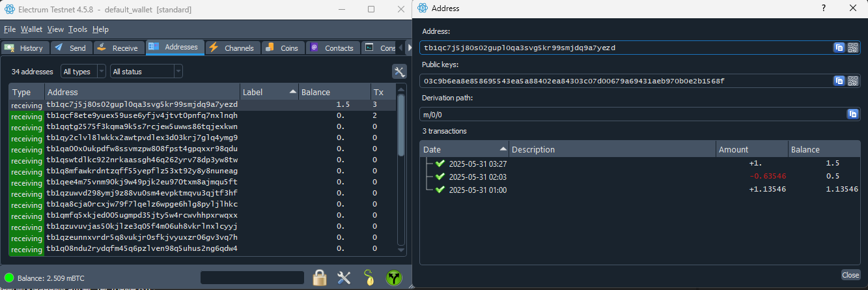Open the All status filter dropdown
This screenshot has height=290, width=868.
click(146, 72)
